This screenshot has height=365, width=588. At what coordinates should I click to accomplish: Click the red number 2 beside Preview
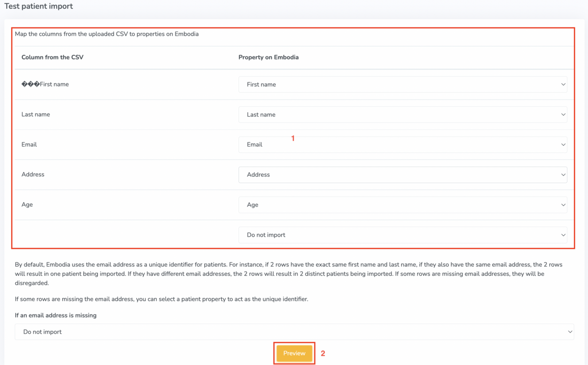click(x=323, y=353)
